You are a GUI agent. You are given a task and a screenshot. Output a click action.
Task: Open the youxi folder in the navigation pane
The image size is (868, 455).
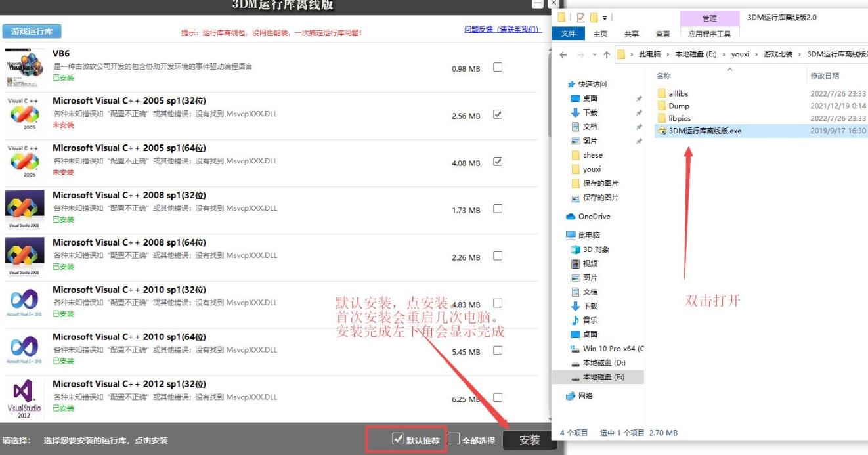(x=592, y=169)
